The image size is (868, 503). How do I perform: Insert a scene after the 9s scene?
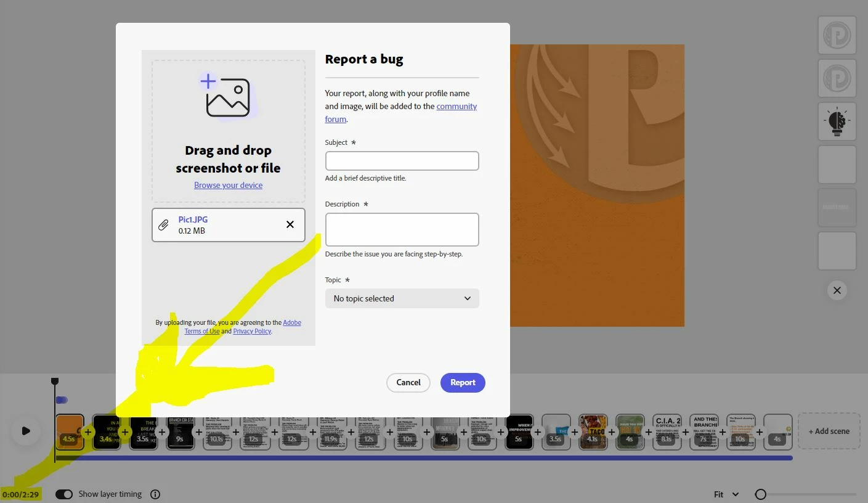[x=198, y=432]
